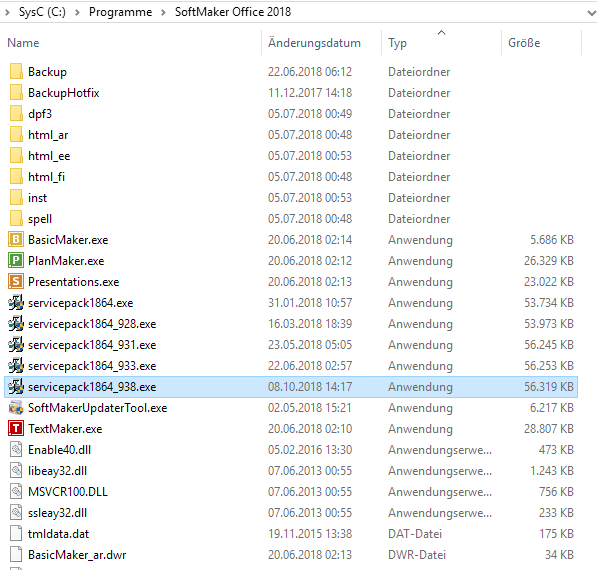This screenshot has height=570, width=597.
Task: Click the size value 26.329 KB
Action: pyautogui.click(x=549, y=261)
